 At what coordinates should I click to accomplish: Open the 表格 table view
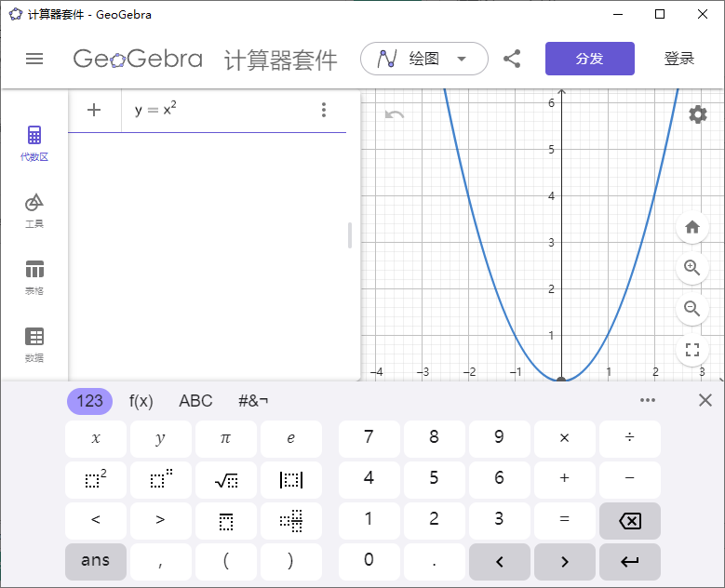pos(34,277)
